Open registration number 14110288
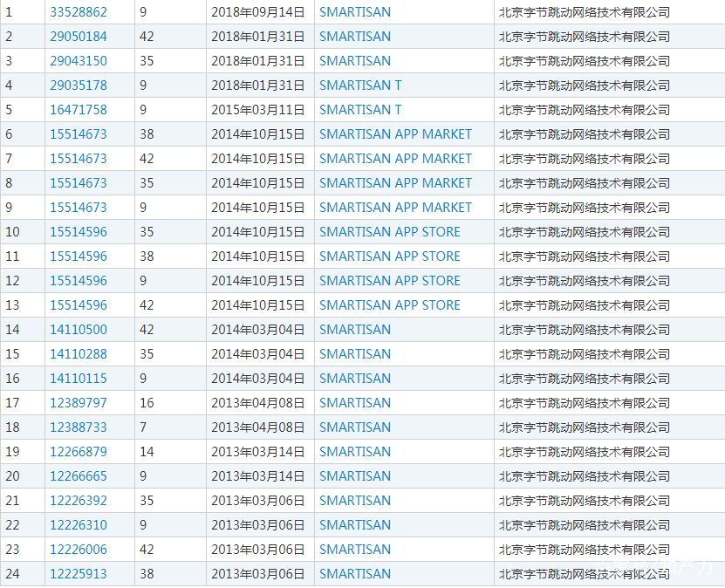The width and height of the screenshot is (725, 588). click(x=79, y=354)
